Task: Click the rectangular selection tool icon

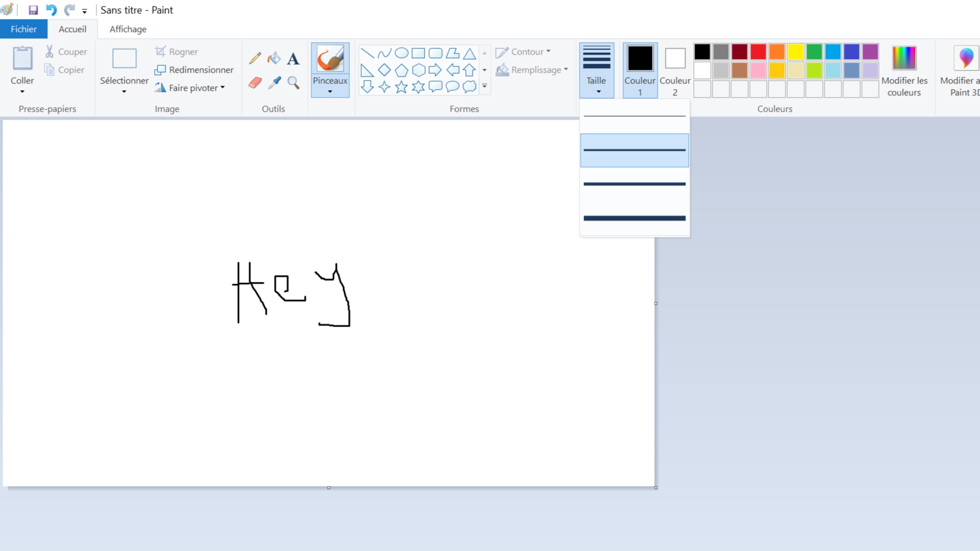Action: 124,59
